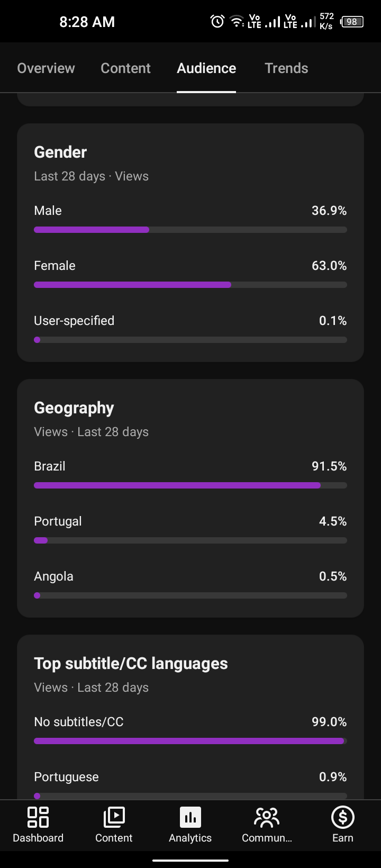Tap the battery indicator showing 98

pyautogui.click(x=352, y=22)
